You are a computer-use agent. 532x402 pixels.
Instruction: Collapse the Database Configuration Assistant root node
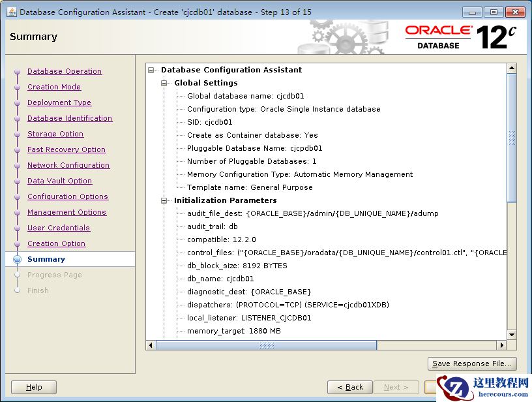[x=151, y=70]
